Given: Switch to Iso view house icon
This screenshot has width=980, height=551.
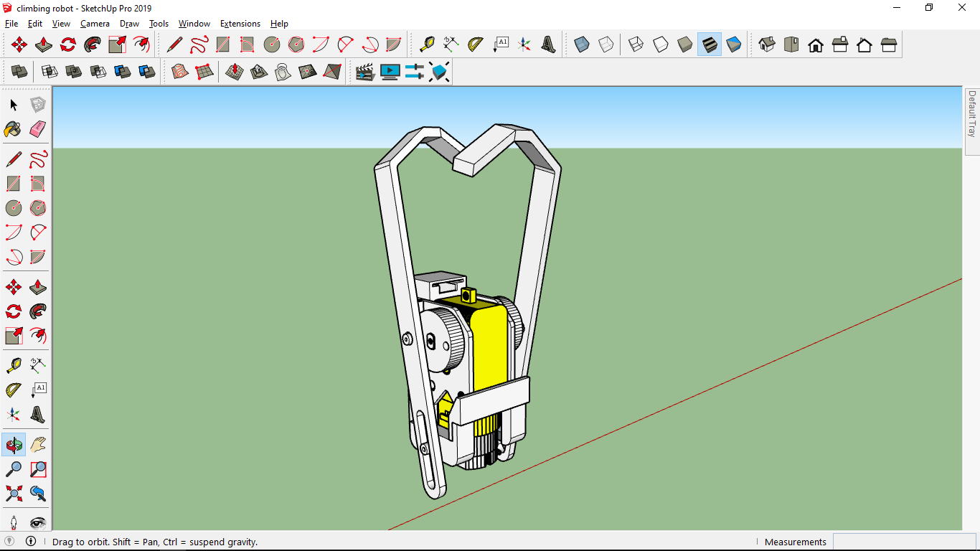Looking at the screenshot, I should 767,44.
